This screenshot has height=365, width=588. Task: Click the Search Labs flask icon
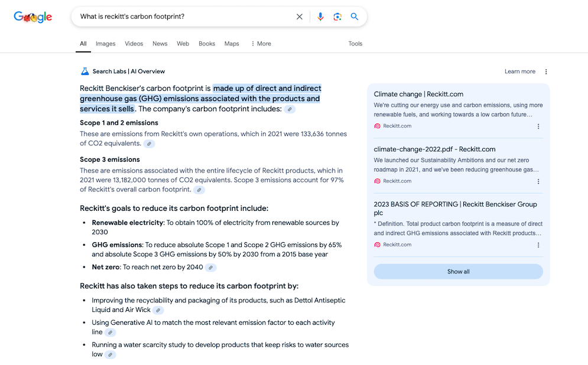click(85, 71)
